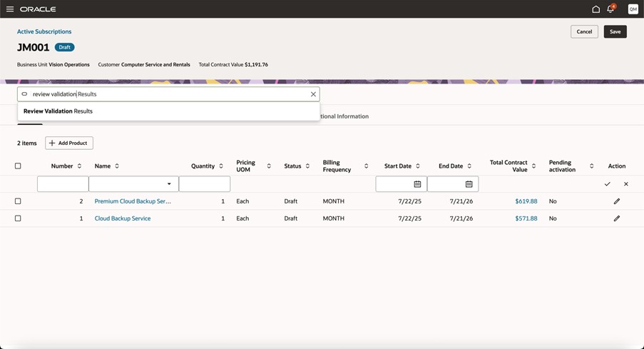Sort by Number column arrows
This screenshot has width=644, height=349.
79,166
